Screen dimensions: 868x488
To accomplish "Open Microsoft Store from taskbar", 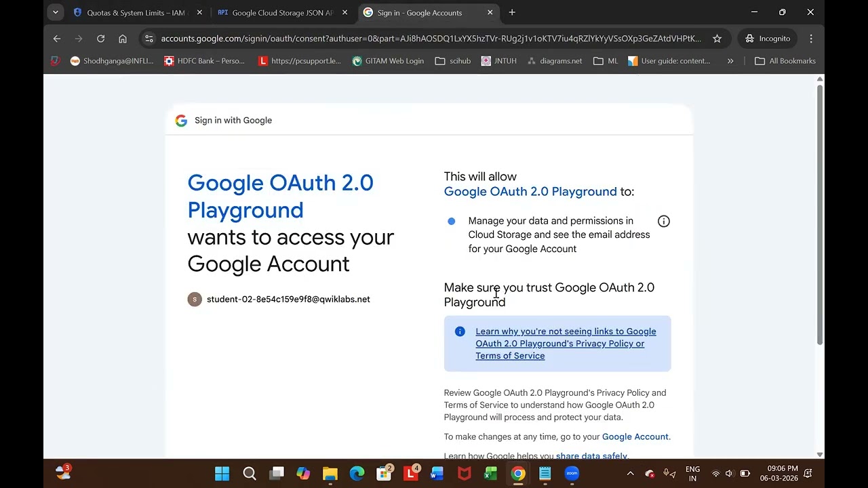I will pos(384,474).
